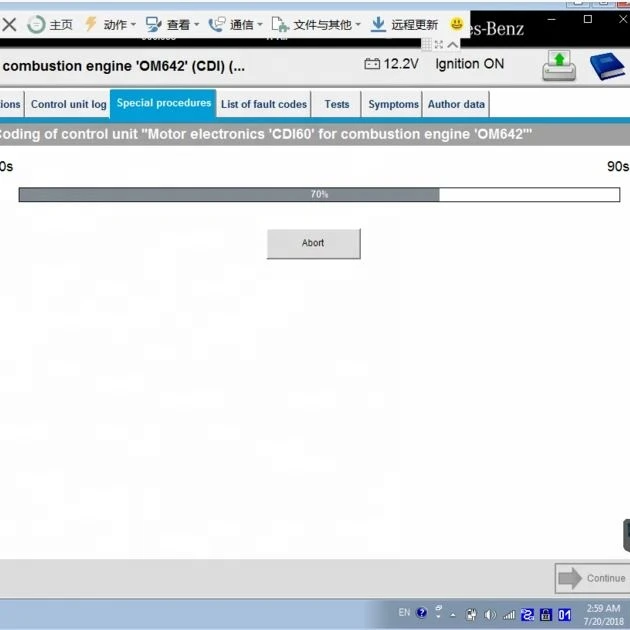This screenshot has width=630, height=630.
Task: Open the 动作 actions dropdown menu
Action: [x=110, y=25]
